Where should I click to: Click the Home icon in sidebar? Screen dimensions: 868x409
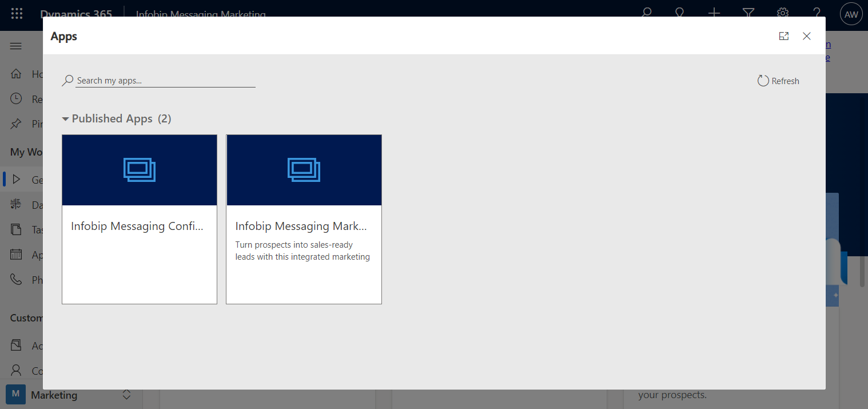[x=16, y=74]
